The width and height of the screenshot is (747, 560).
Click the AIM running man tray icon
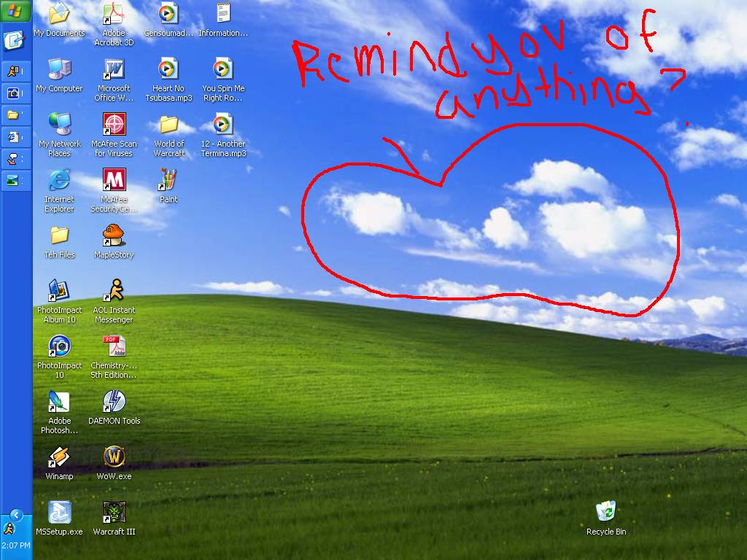click(x=9, y=529)
